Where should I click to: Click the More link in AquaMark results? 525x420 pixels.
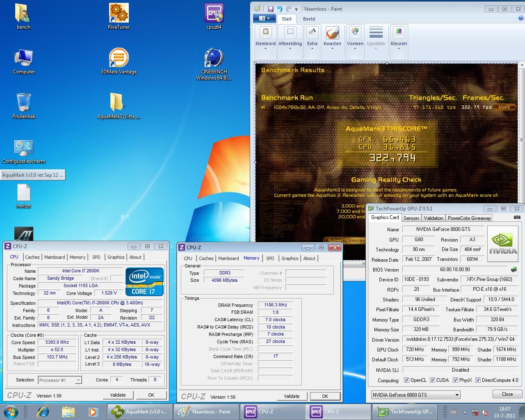(x=504, y=107)
